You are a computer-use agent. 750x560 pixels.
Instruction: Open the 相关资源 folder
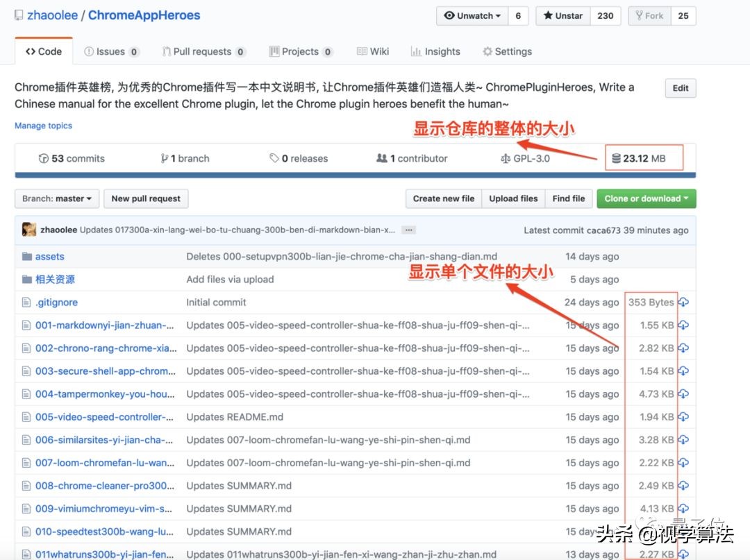click(x=55, y=280)
